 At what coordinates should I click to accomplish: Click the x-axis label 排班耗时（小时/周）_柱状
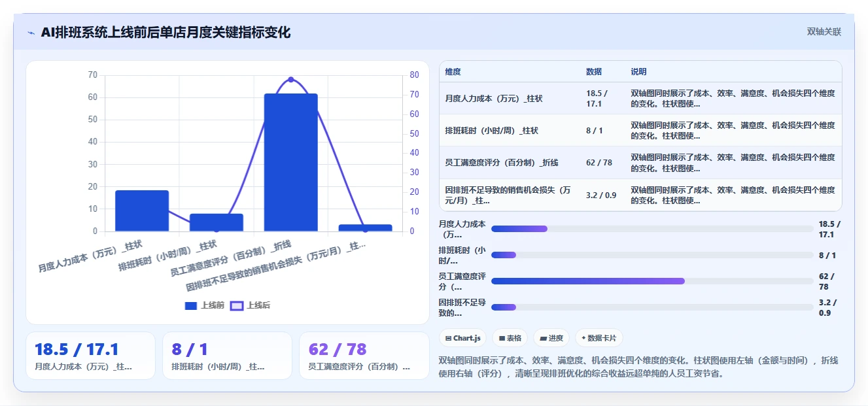[x=168, y=256]
